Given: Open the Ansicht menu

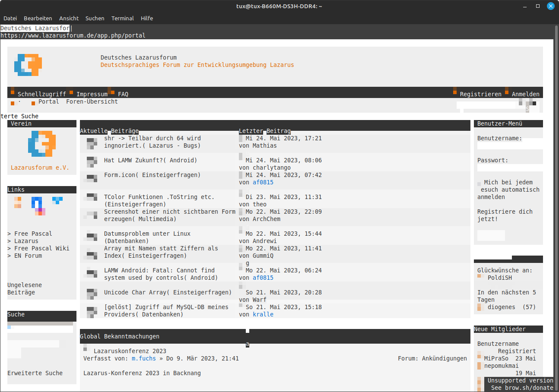Looking at the screenshot, I should [69, 19].
